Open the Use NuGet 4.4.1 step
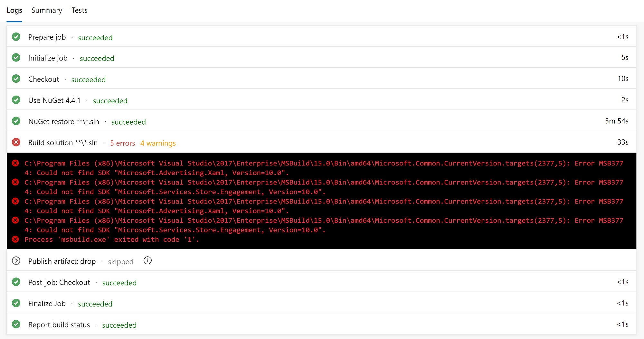This screenshot has width=644, height=339. coord(321,100)
